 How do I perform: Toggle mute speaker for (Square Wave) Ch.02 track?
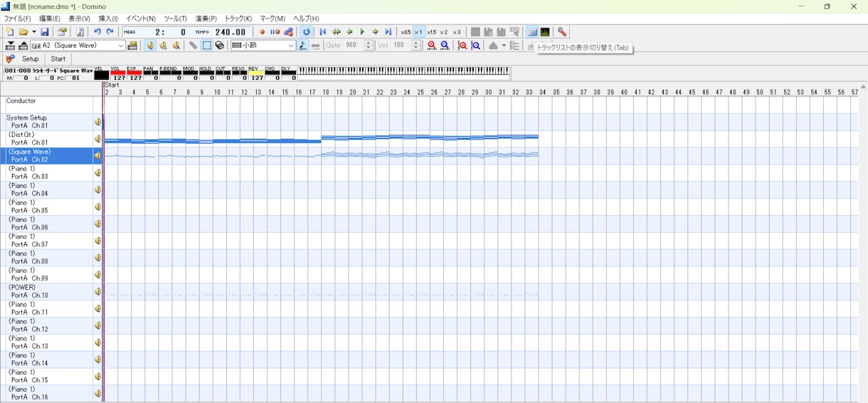pos(98,156)
